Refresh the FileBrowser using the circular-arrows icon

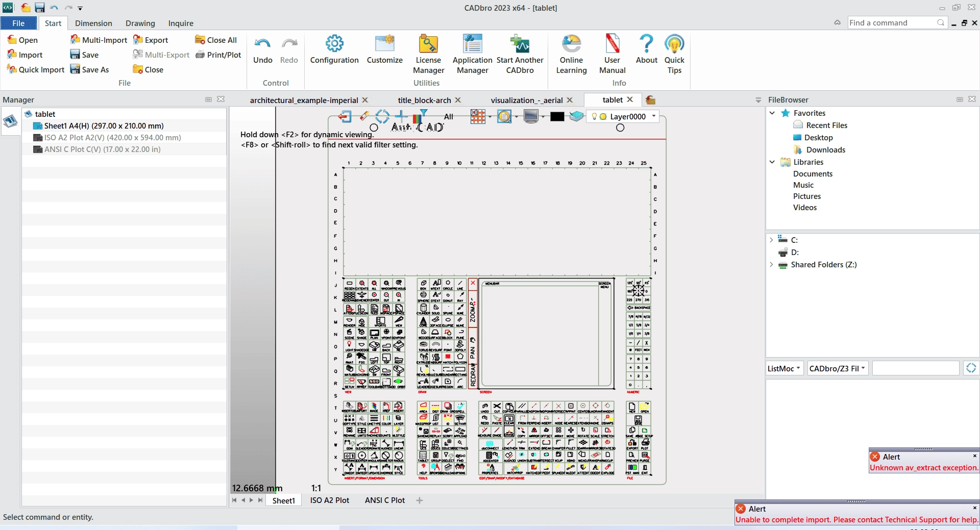tap(971, 368)
